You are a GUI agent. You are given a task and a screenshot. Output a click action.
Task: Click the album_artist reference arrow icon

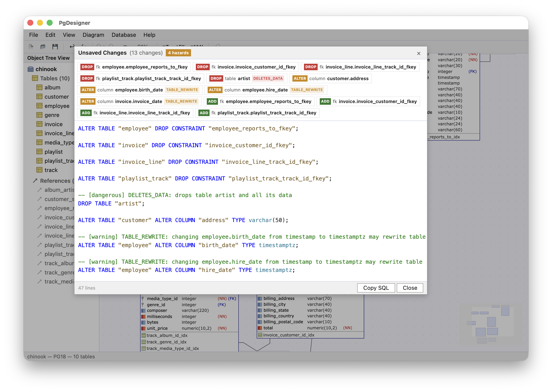point(39,190)
